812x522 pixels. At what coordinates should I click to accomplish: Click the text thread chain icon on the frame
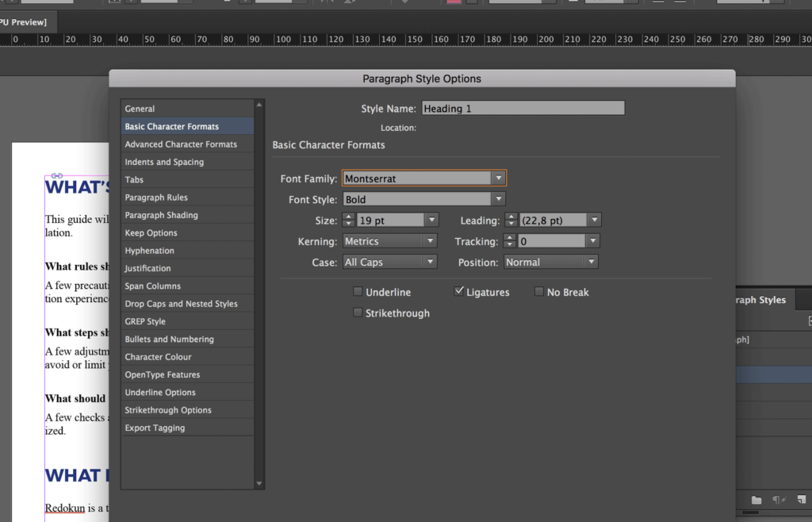coord(56,175)
